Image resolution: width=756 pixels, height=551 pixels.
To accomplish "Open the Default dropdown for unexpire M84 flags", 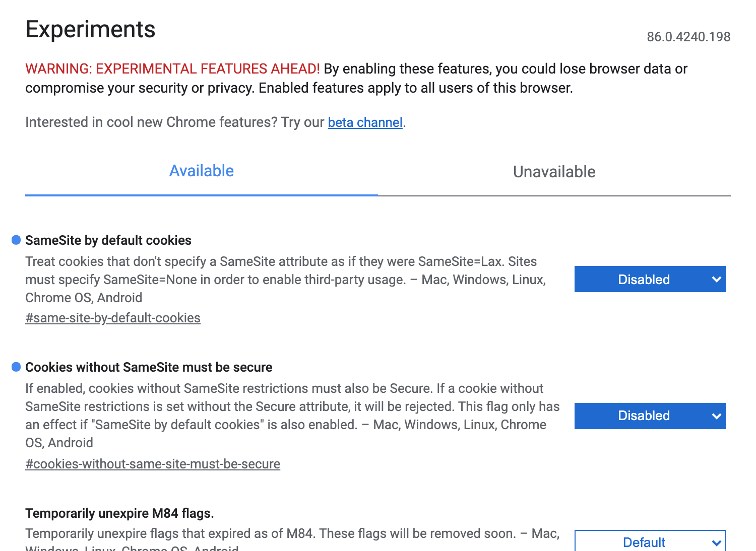I will pos(650,541).
